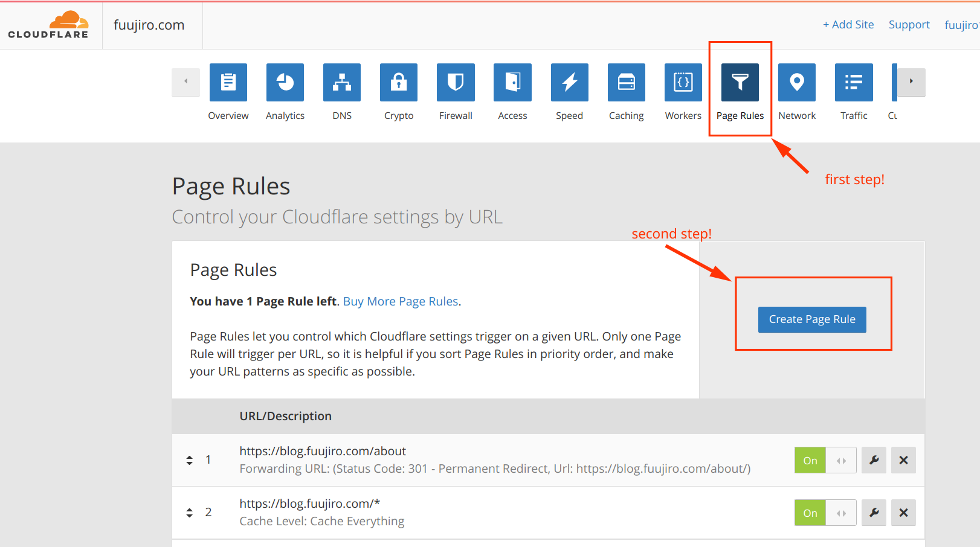Select the https://blog.fuujiro.com/* rule URL

click(310, 504)
